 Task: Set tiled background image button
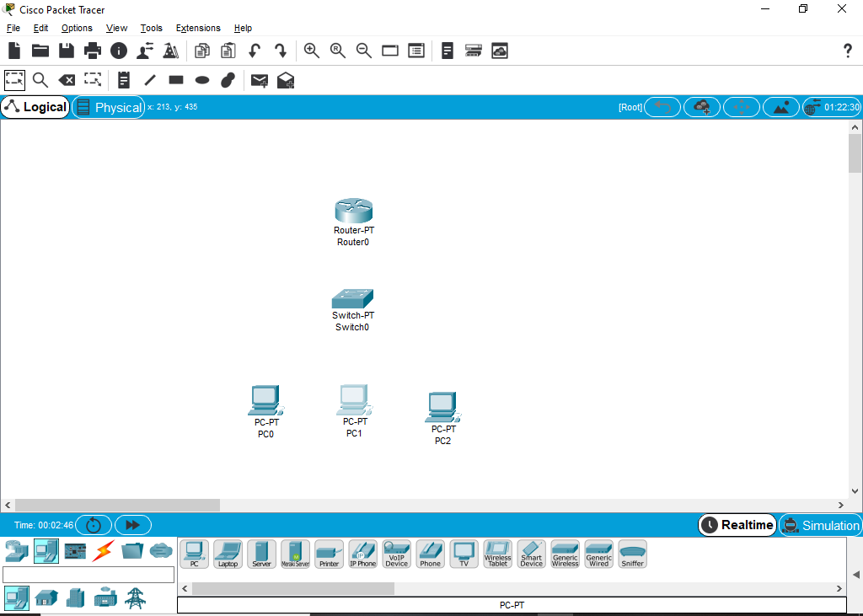point(781,107)
